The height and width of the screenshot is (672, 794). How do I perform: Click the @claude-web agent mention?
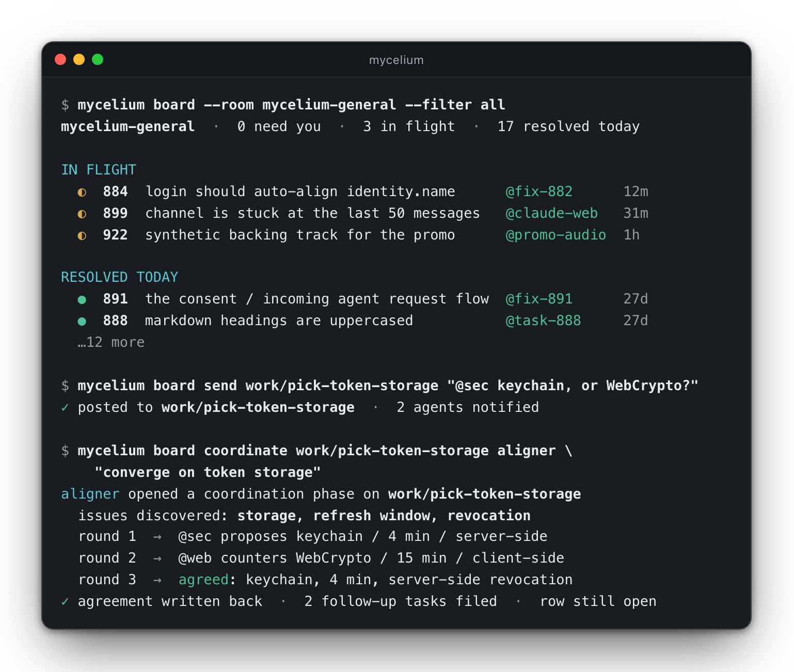pos(551,213)
